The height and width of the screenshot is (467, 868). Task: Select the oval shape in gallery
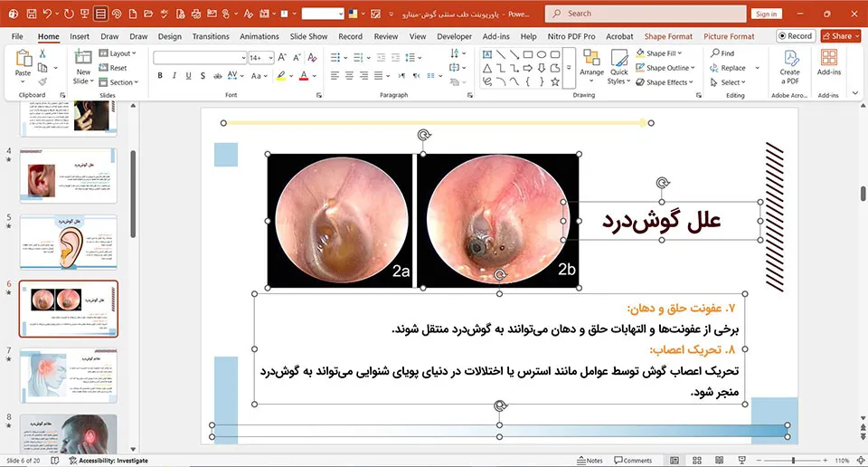[x=542, y=54]
